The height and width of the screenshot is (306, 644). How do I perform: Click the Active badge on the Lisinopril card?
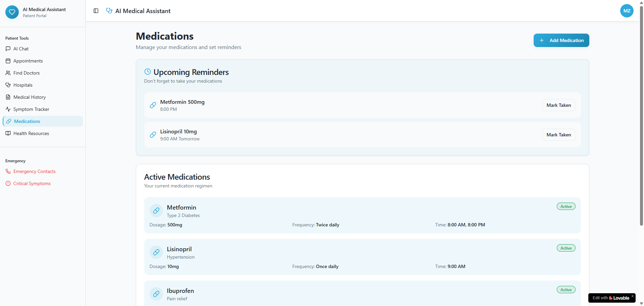(x=566, y=248)
